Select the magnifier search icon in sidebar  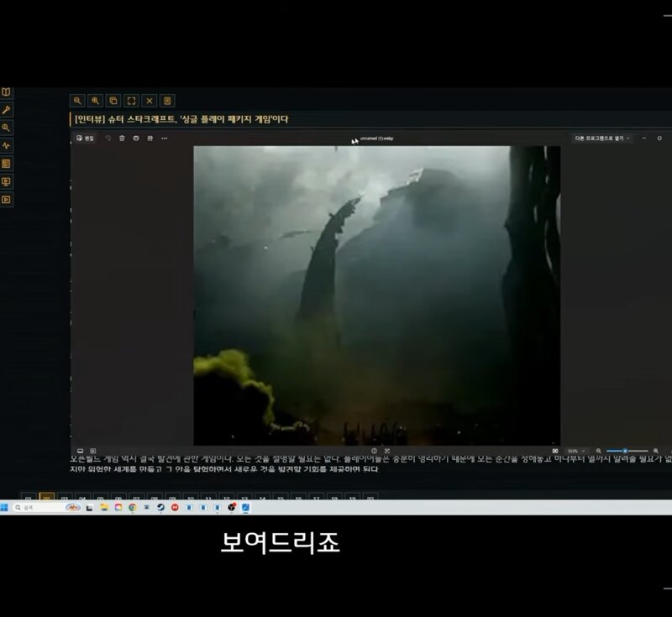(x=6, y=128)
